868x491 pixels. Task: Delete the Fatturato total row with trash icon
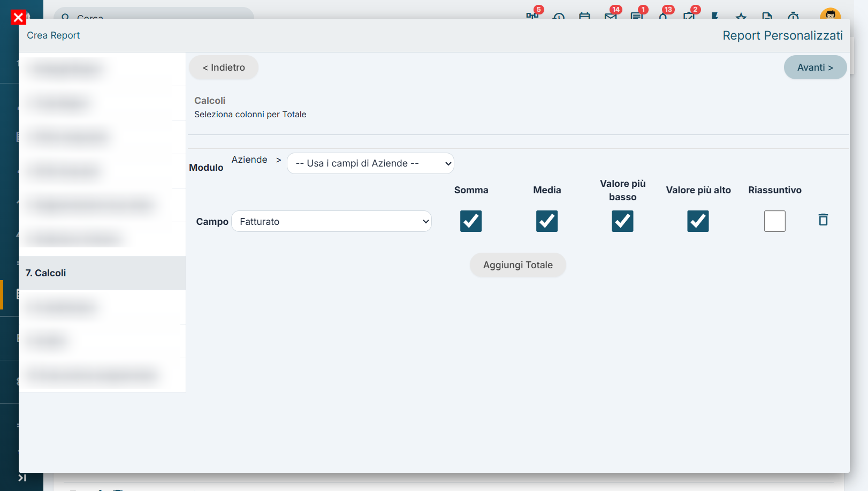coord(823,220)
